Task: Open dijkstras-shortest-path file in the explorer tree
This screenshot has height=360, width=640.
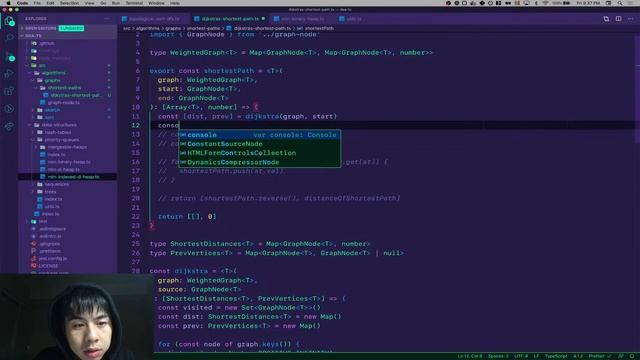Action: point(67,95)
